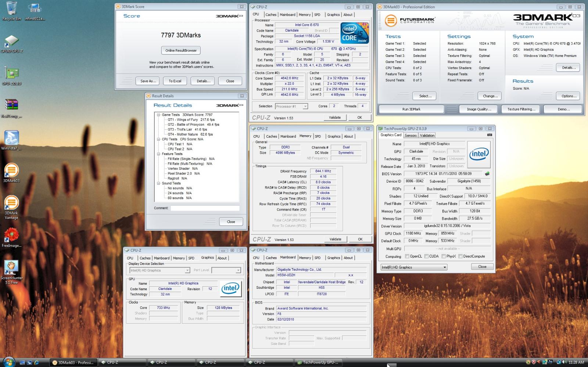Screen dimensions: 588x367
Task: Click the Switch Between Windows quick launch icon
Action: 29,362
